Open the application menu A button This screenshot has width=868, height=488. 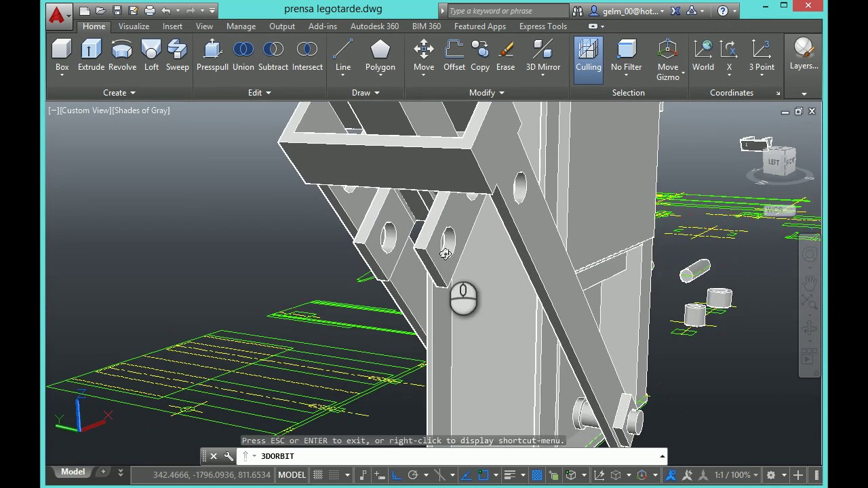pyautogui.click(x=58, y=15)
